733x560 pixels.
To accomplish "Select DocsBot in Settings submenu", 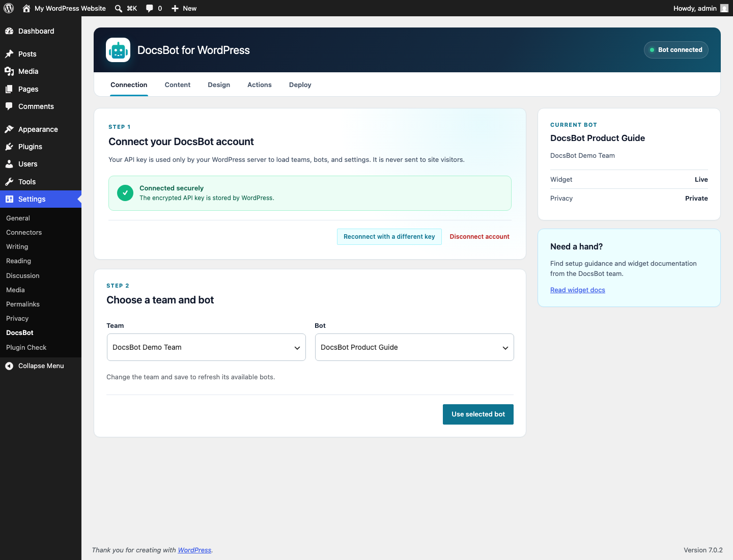I will 20,332.
